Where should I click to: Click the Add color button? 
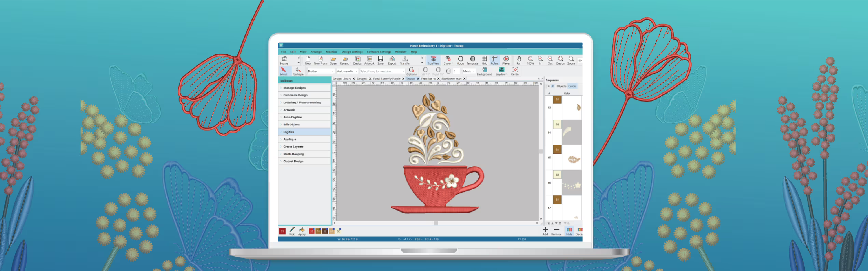coord(545,231)
